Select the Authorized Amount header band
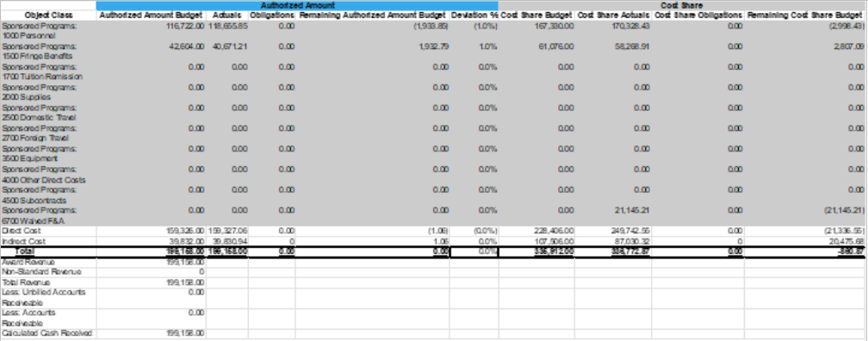The height and width of the screenshot is (341, 868). click(297, 5)
